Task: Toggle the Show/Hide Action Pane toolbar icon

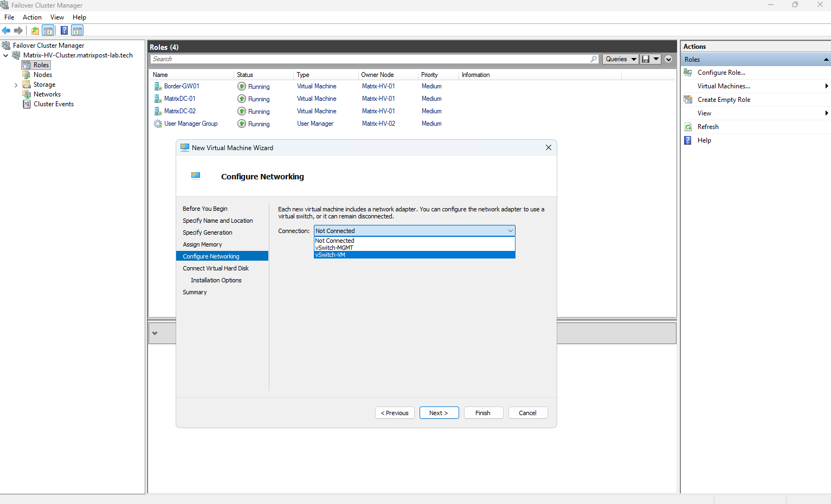Action: [78, 30]
